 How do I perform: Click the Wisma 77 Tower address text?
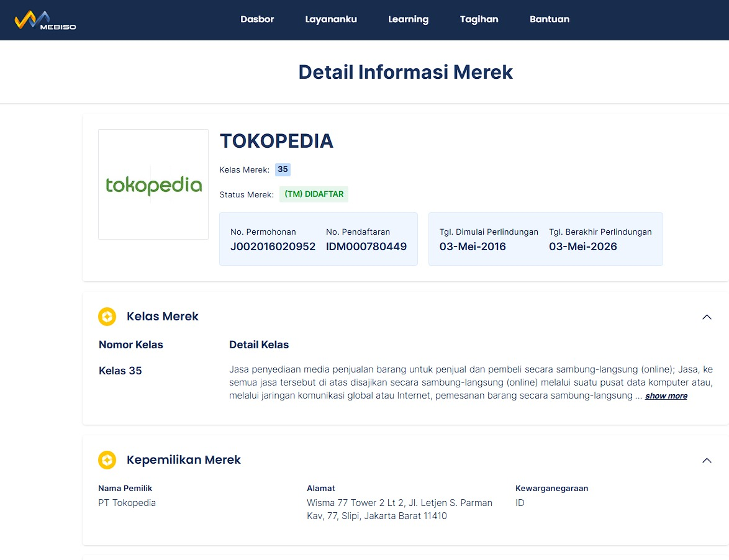399,509
